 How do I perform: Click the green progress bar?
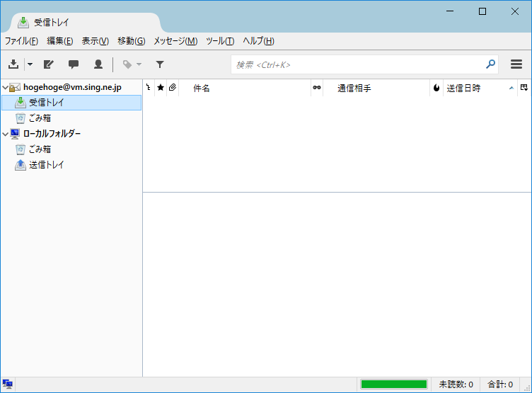[x=394, y=385]
